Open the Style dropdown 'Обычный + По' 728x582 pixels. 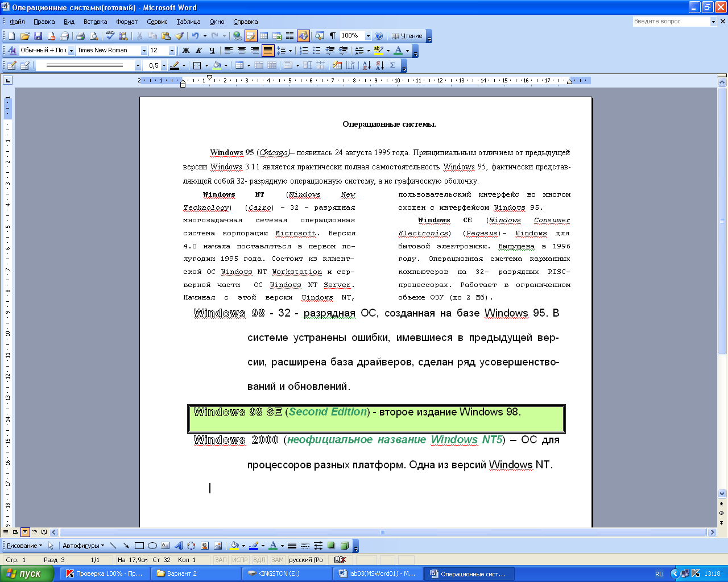pyautogui.click(x=71, y=51)
